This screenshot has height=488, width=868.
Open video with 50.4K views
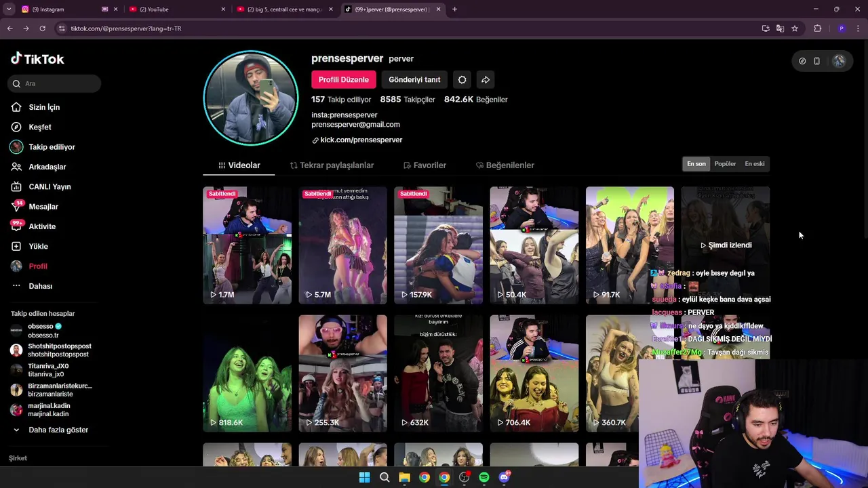[534, 245]
